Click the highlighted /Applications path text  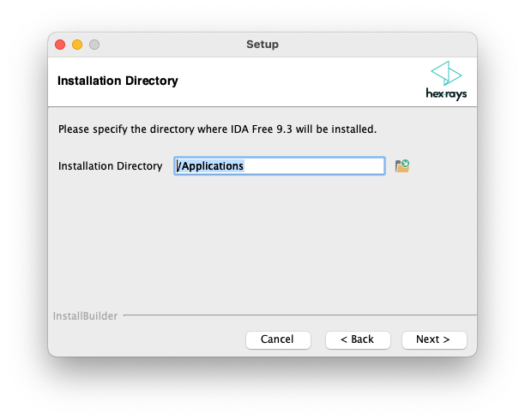(x=211, y=166)
